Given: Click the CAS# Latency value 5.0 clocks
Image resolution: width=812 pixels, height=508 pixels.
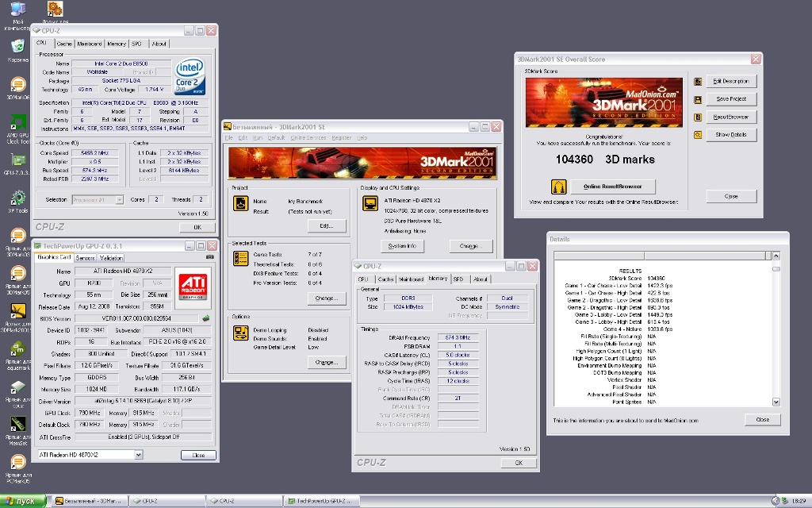Looking at the screenshot, I should point(458,355).
